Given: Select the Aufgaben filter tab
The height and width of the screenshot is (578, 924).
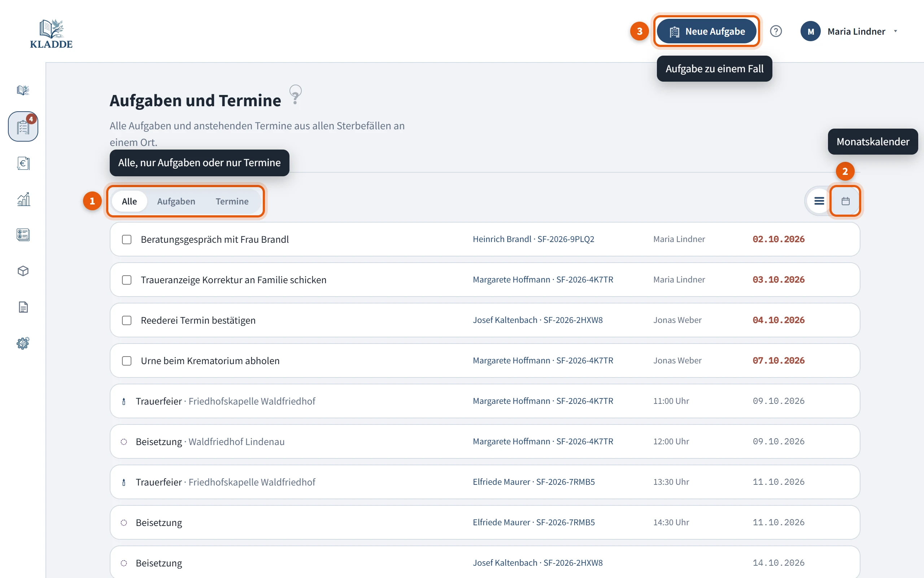Looking at the screenshot, I should [176, 202].
